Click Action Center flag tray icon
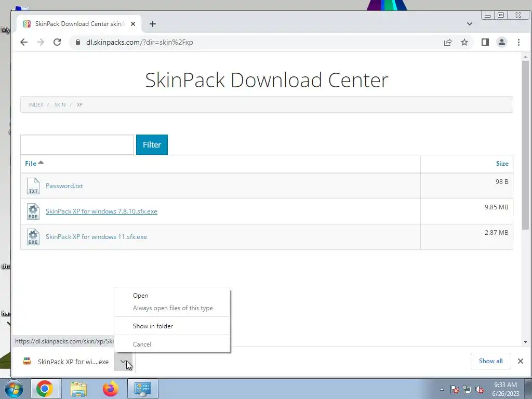This screenshot has height=399, width=532. (x=455, y=389)
